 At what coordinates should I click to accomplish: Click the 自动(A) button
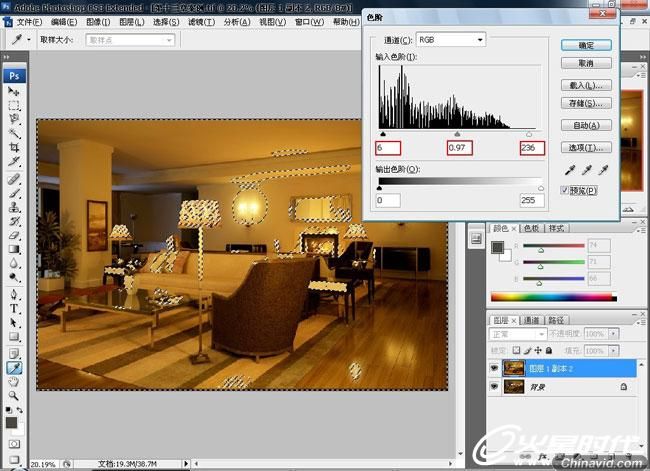pyautogui.click(x=586, y=125)
